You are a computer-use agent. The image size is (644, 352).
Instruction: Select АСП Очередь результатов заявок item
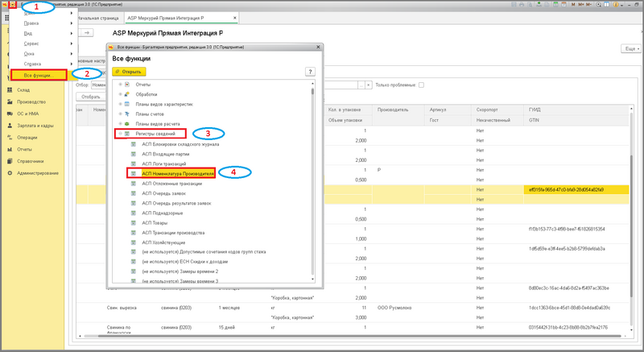click(176, 204)
